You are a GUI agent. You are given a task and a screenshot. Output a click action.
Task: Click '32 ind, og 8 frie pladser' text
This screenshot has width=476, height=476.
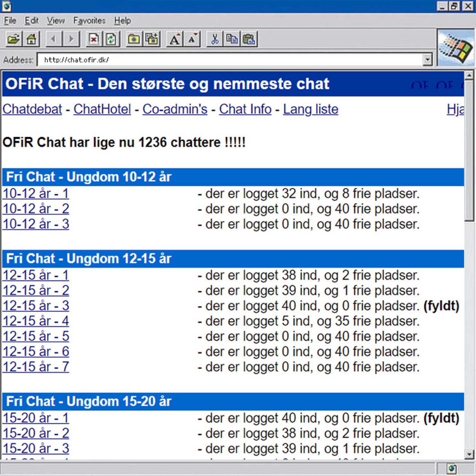350,194
